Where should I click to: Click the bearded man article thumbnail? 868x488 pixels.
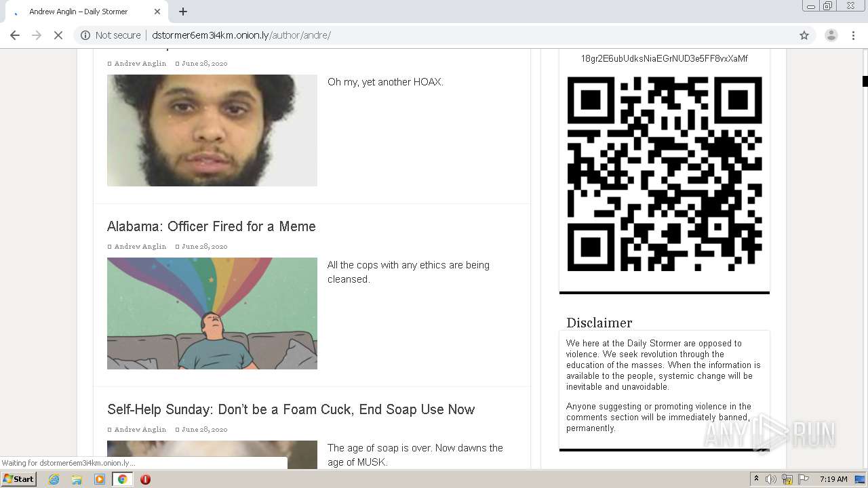coord(212,130)
